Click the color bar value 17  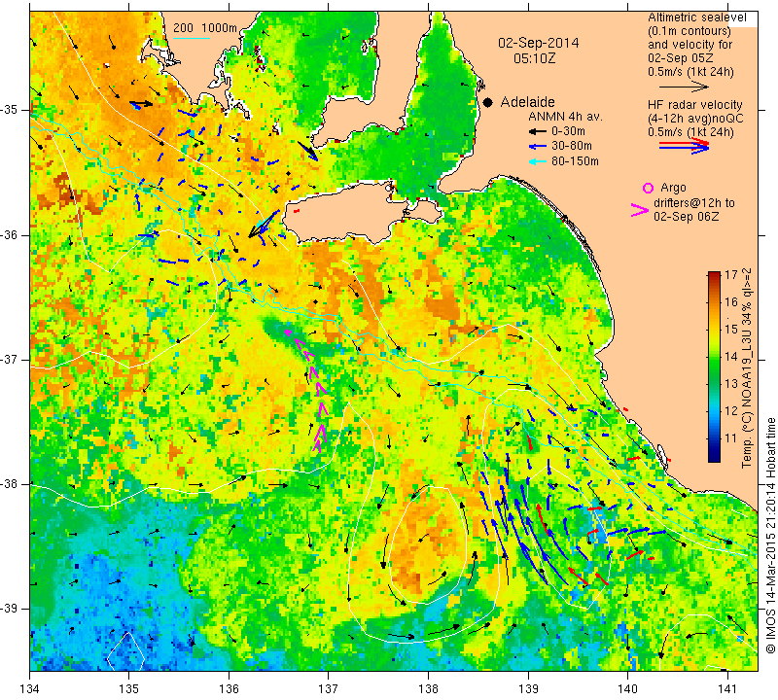click(730, 275)
